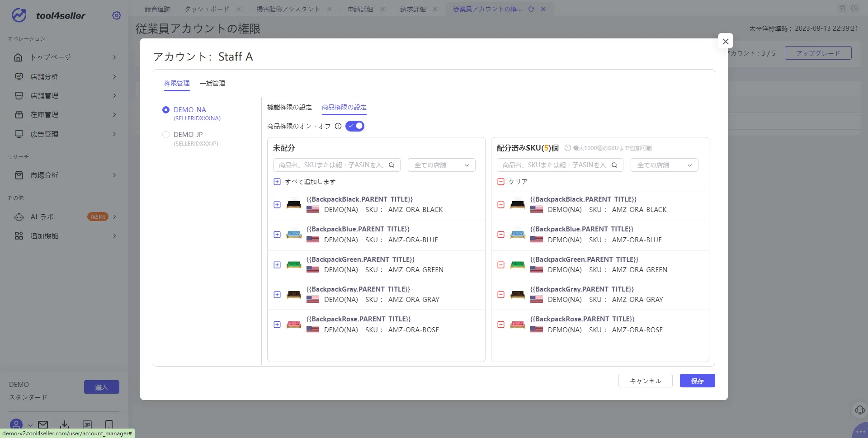
Task: Open the ダッシュボード browser tab
Action: (x=207, y=9)
